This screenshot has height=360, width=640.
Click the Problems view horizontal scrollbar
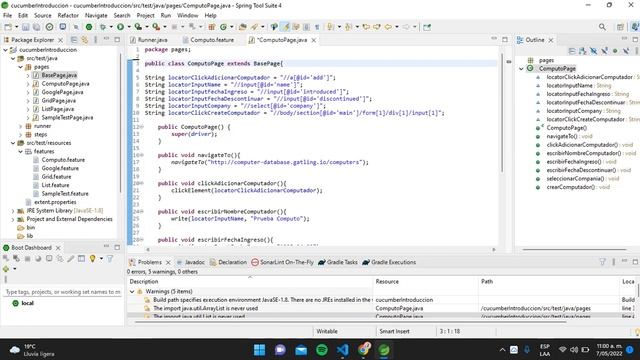coord(350,322)
